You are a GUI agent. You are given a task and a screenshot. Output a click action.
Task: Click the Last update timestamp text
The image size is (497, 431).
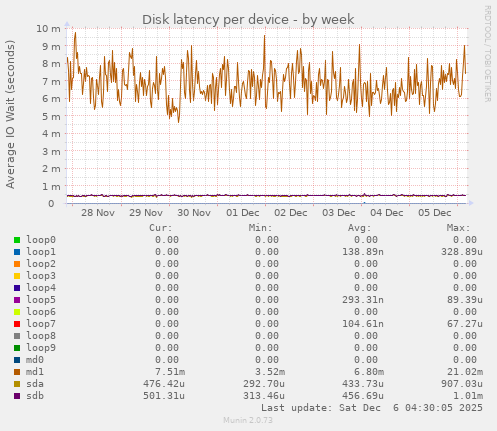pos(372,408)
